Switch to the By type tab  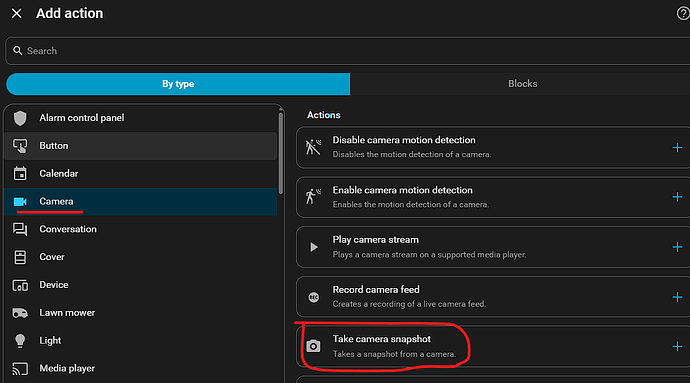click(x=178, y=84)
